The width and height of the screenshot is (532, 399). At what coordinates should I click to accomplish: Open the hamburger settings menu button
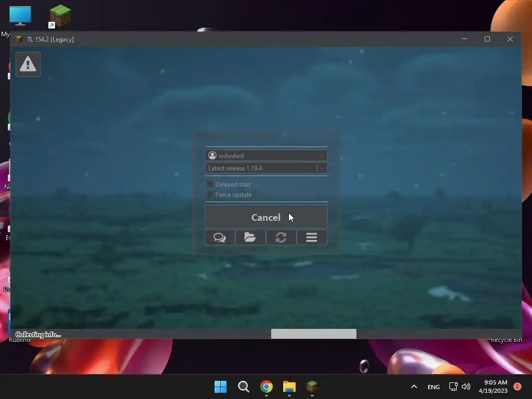312,237
